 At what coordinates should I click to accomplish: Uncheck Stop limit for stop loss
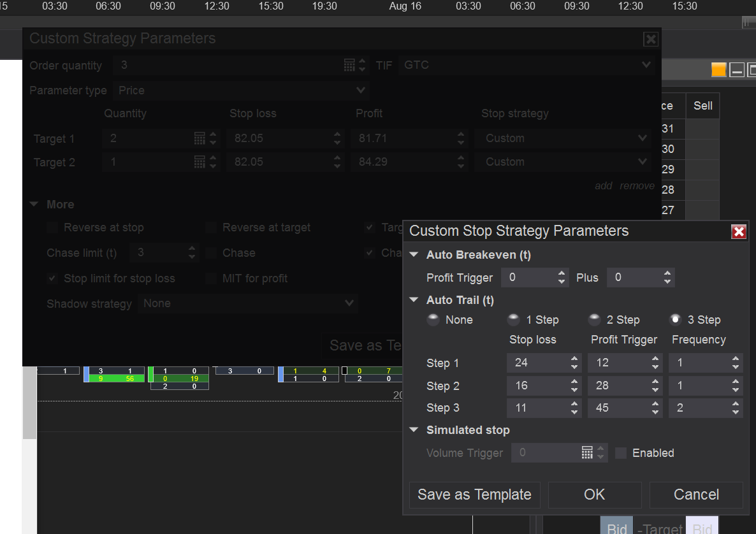[x=52, y=278]
